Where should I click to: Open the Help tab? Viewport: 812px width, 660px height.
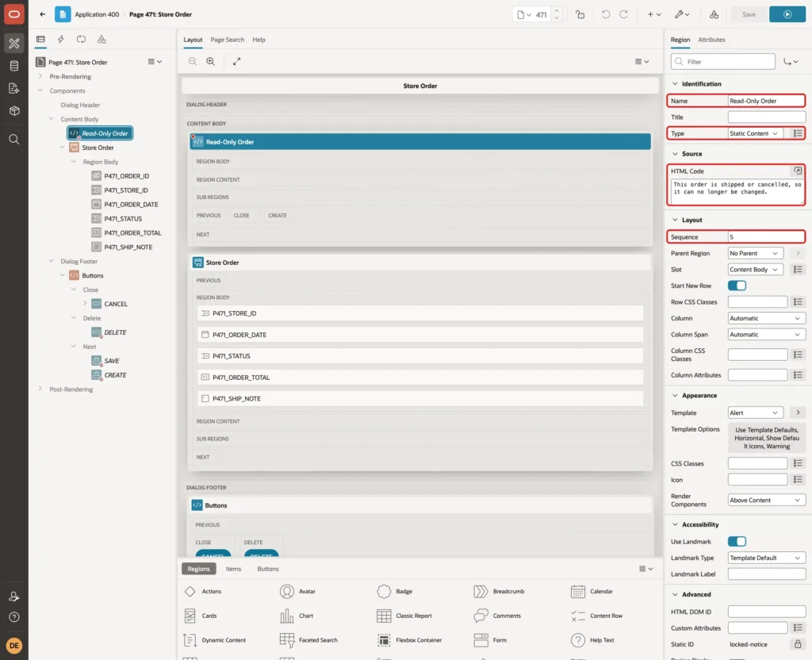tap(259, 40)
